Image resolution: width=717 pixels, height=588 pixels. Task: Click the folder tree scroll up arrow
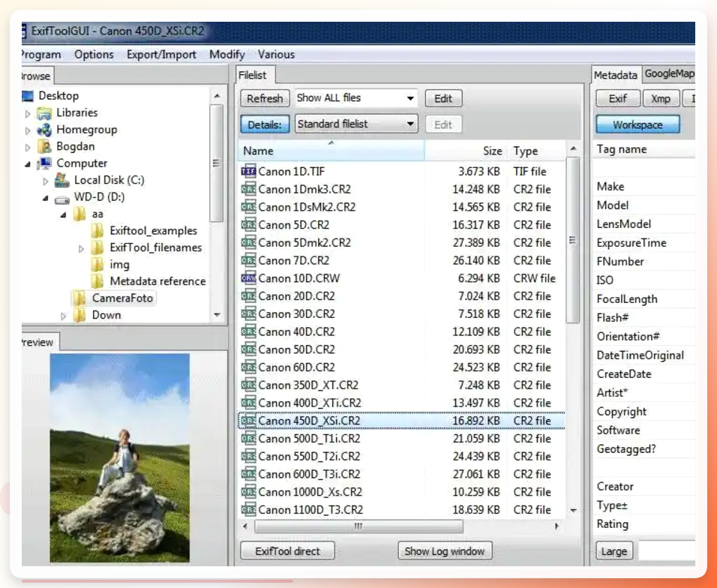[217, 96]
